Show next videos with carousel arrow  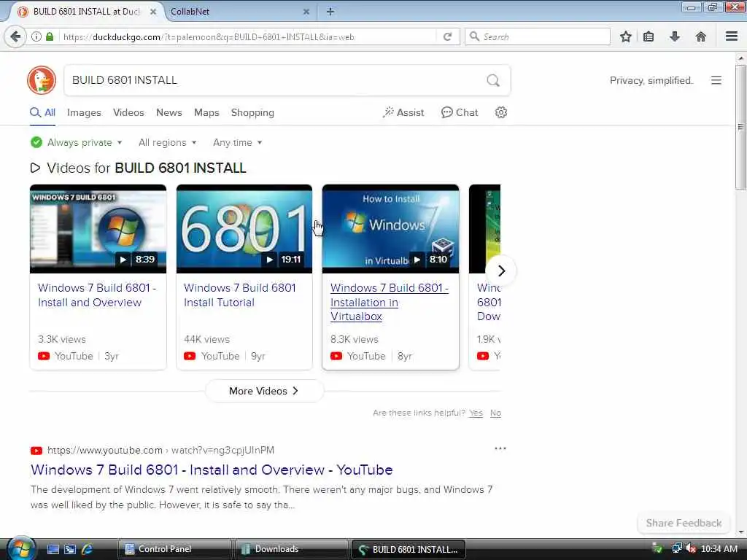coord(501,271)
